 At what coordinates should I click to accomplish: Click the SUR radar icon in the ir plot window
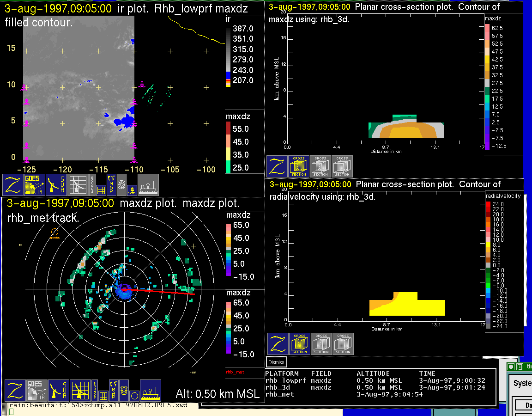pyautogui.click(x=57, y=185)
